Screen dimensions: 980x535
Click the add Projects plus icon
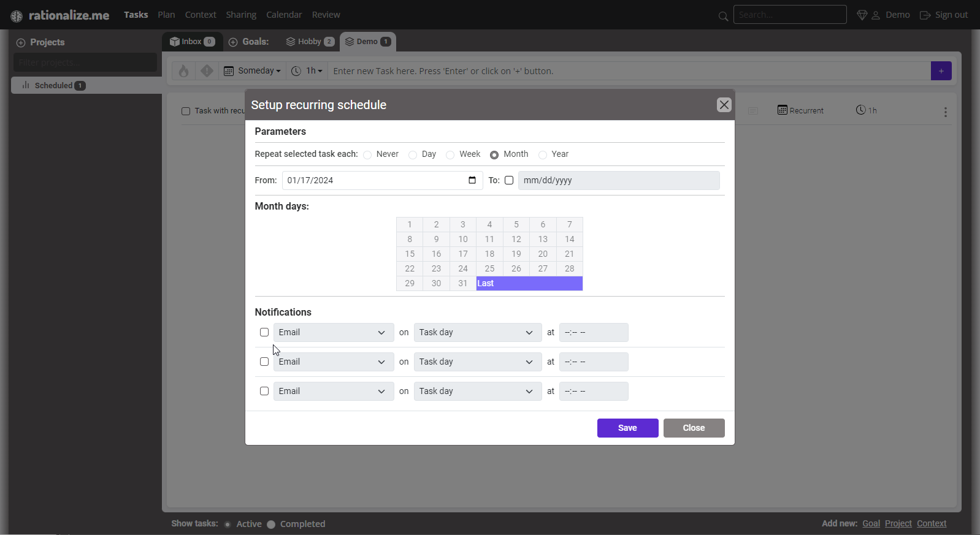point(21,43)
